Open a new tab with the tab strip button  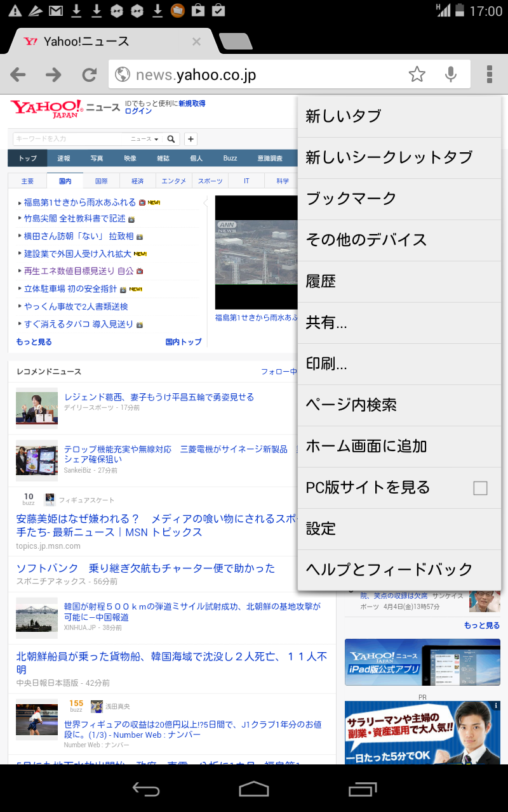click(x=236, y=42)
